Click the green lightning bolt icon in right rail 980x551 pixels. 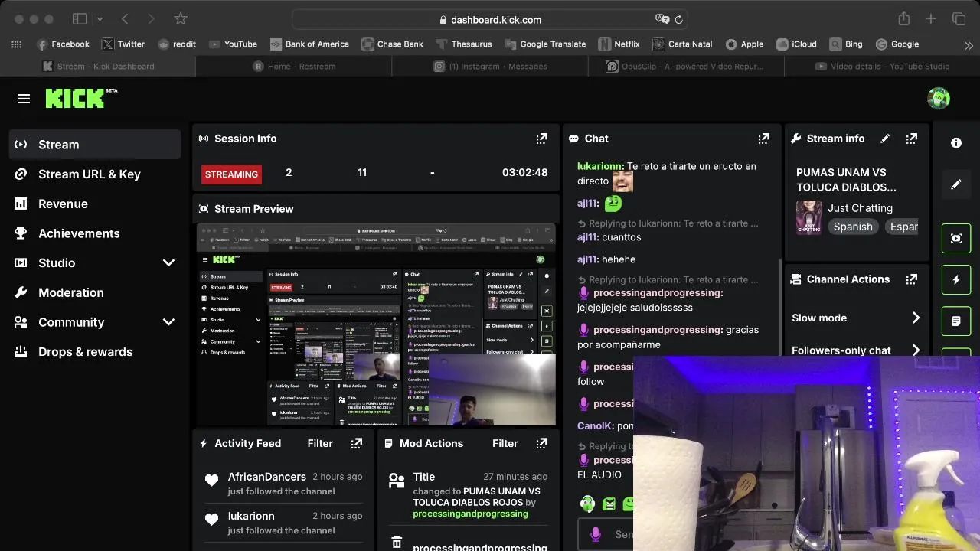(x=956, y=279)
